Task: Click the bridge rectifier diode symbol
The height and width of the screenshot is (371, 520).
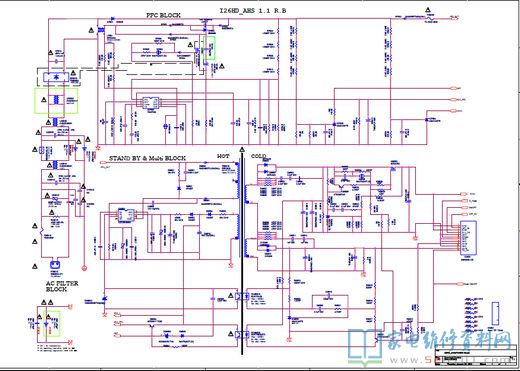Action: 56,77
